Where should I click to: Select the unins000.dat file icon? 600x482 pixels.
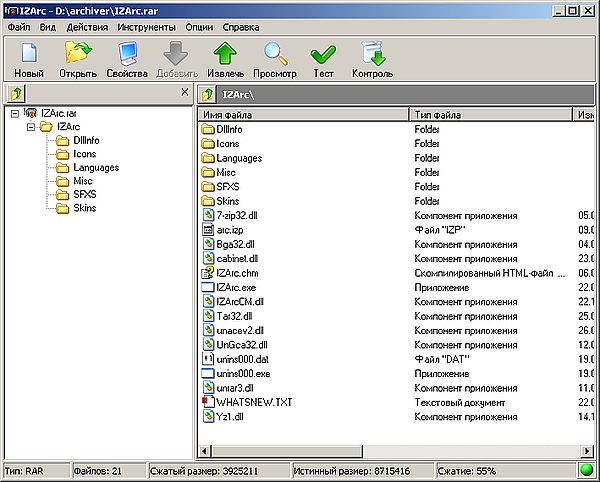(208, 359)
